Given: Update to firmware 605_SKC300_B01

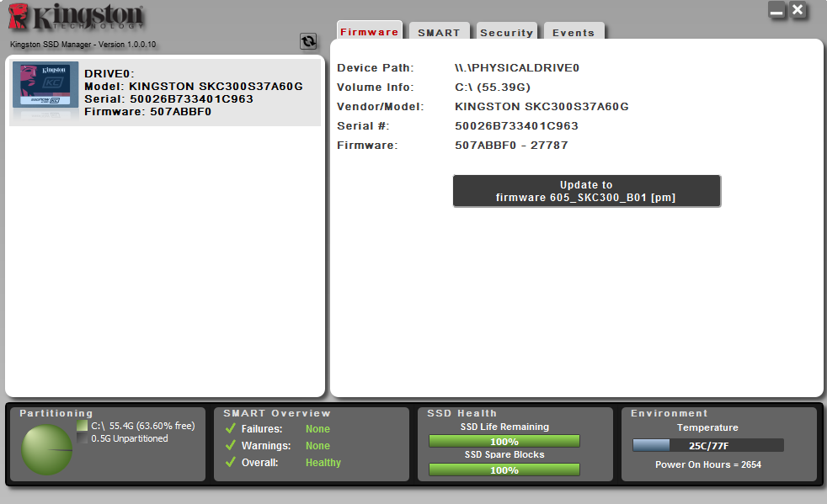Looking at the screenshot, I should [x=586, y=191].
